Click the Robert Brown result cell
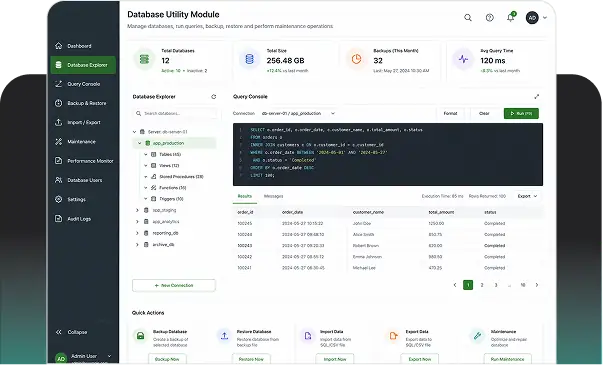 coord(366,245)
